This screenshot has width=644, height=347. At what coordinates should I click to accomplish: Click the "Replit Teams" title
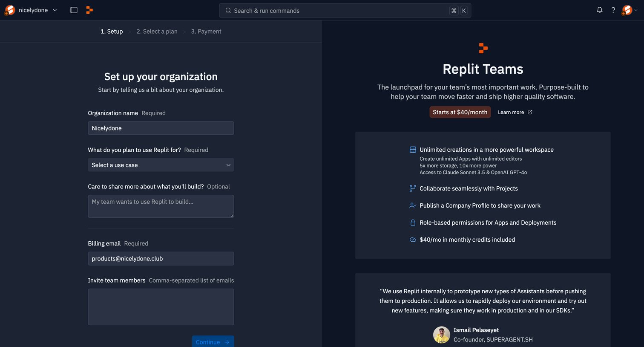tap(483, 69)
